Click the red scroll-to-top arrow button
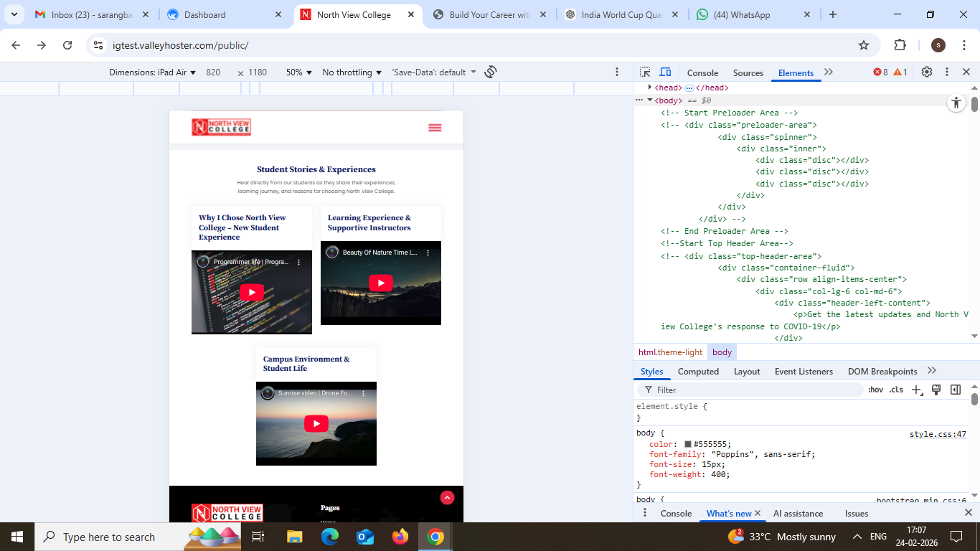Screen dimensions: 980x551 coord(447,497)
